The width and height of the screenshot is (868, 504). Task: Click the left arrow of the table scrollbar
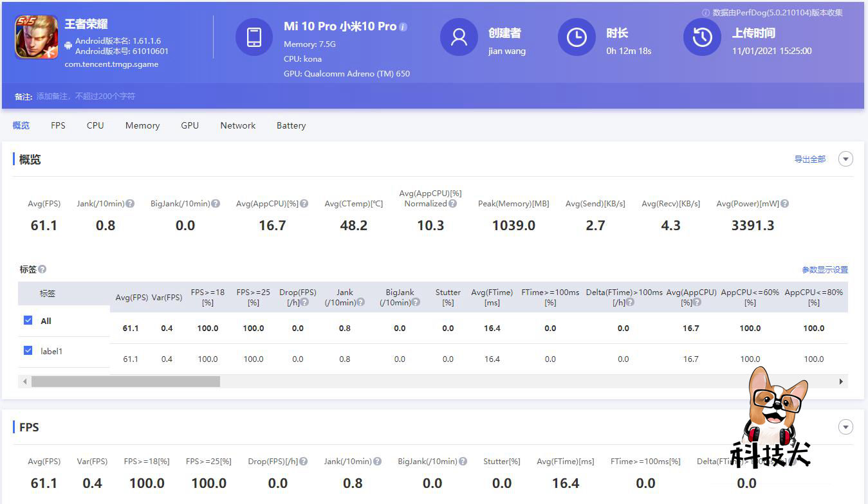pos(24,381)
